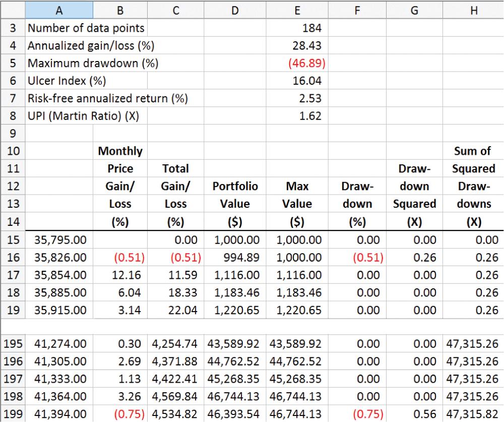Select column header H
The image size is (504, 422).
pyautogui.click(x=473, y=10)
